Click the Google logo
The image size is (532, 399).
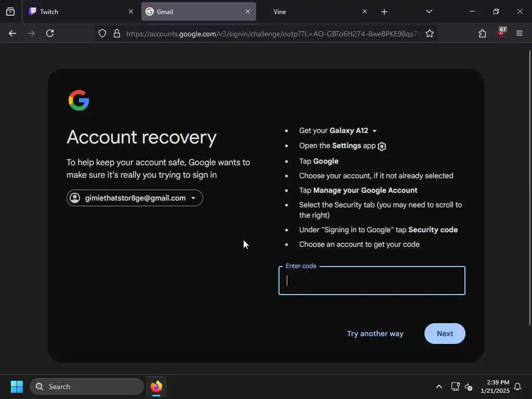79,100
